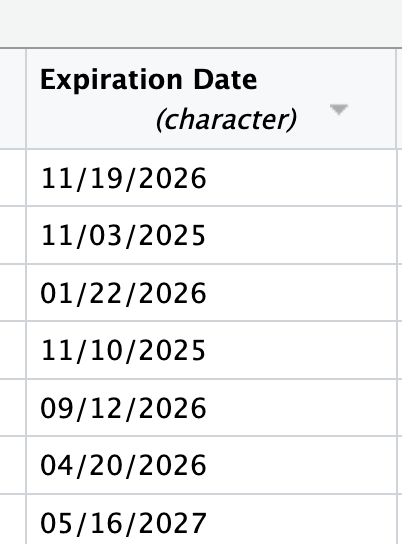Select the 11/19/2026 cell
This screenshot has height=544, width=402.
click(x=211, y=178)
